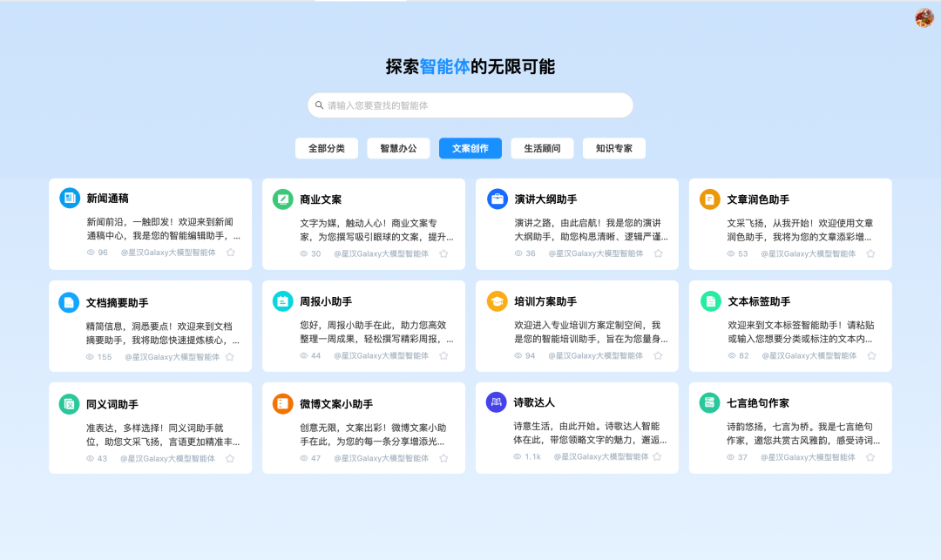Viewport: 941px width, 560px height.
Task: Click the 新闻通稿 agent icon
Action: pos(70,197)
